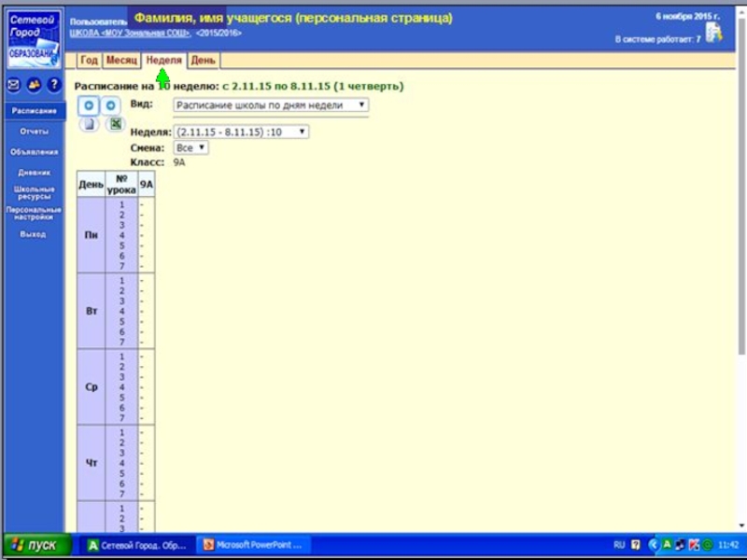
Task: Click the scrollbar down arrow
Action: pos(741,525)
